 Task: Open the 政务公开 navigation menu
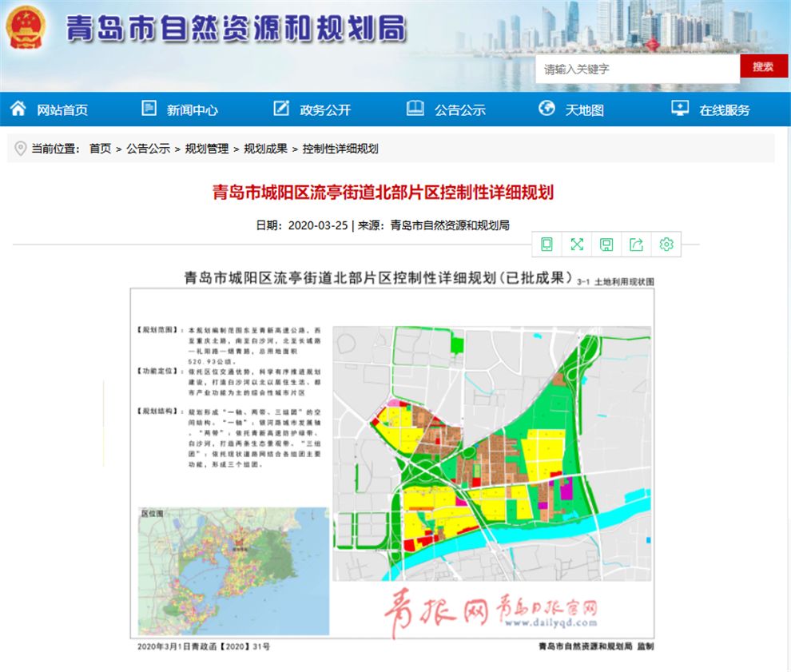click(325, 110)
